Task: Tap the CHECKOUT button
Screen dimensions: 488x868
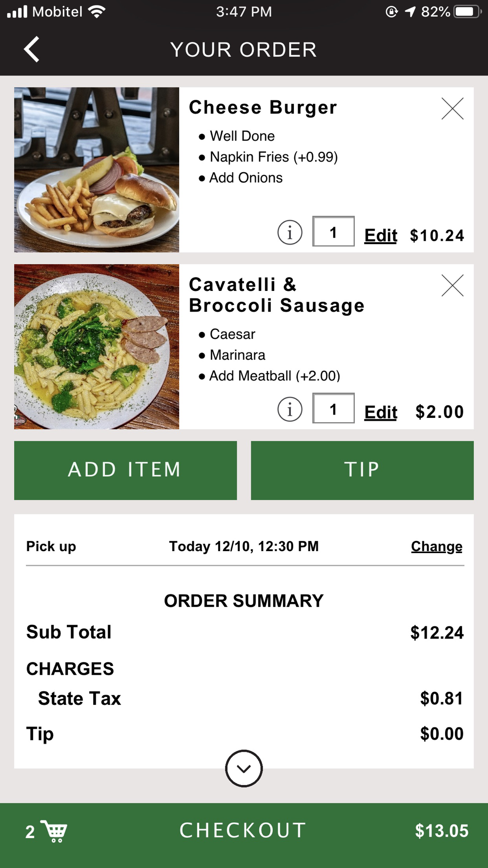Action: coord(243,830)
